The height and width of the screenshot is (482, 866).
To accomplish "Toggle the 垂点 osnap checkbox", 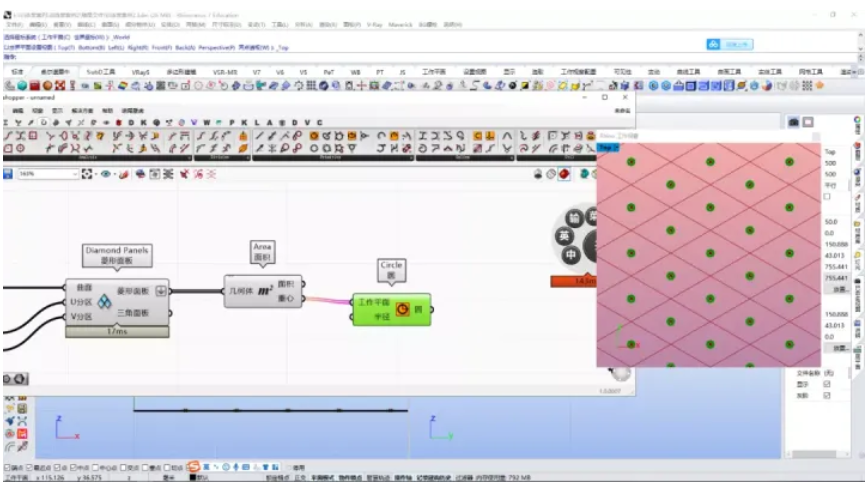I will [x=145, y=468].
